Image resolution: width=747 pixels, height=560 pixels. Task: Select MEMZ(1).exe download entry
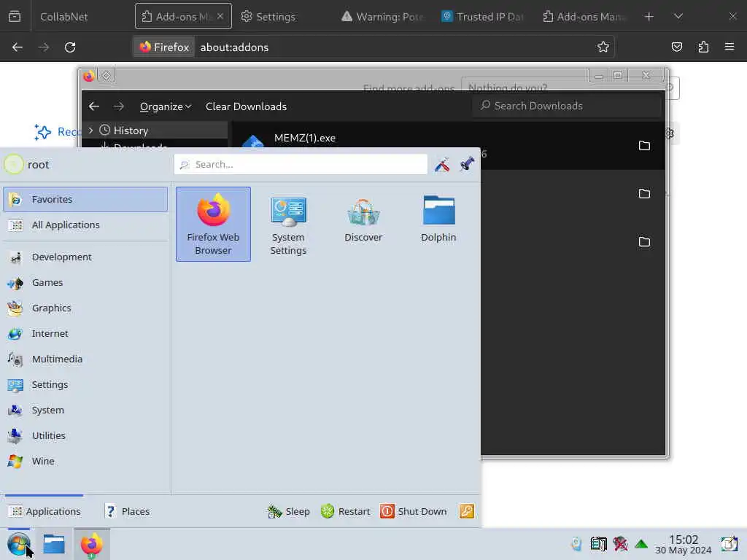point(305,138)
